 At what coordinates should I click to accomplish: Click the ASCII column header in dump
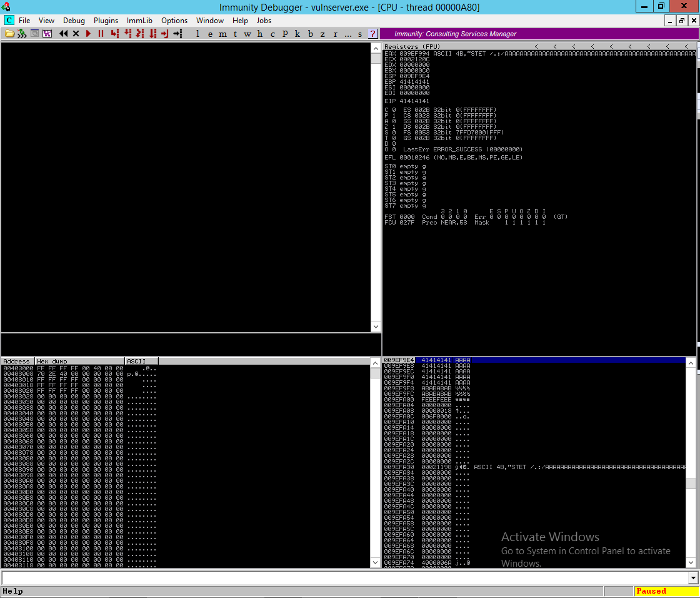pos(142,361)
